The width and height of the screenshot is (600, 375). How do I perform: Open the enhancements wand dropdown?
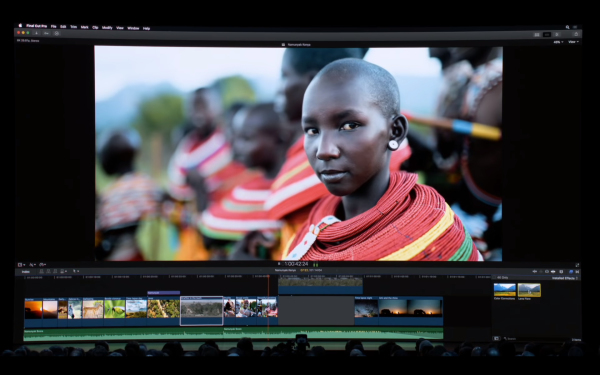[x=32, y=265]
